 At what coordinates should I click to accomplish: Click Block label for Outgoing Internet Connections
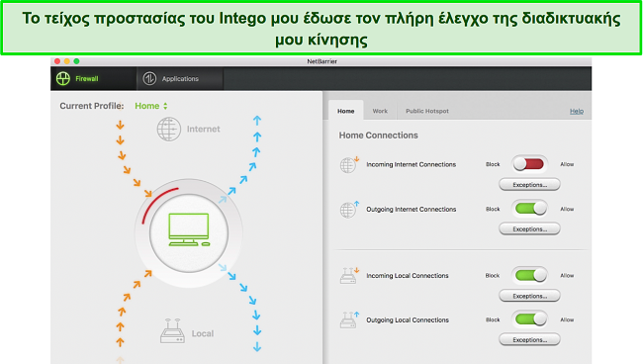pyautogui.click(x=493, y=209)
